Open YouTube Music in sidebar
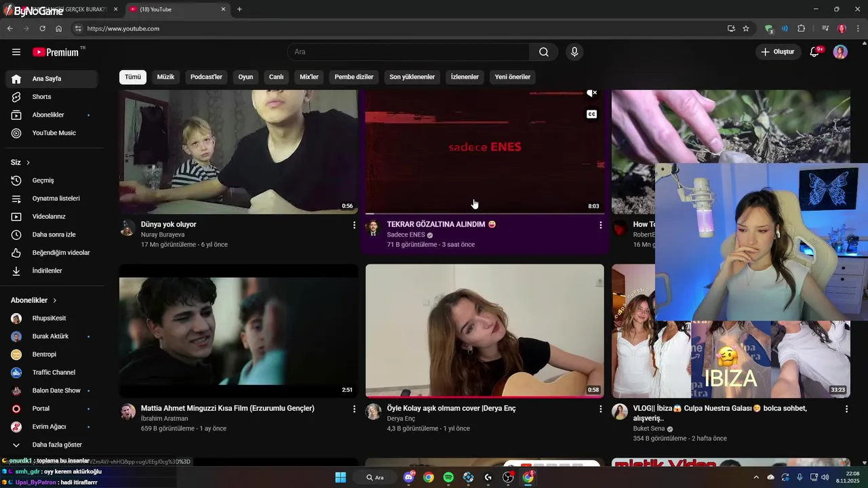 click(x=52, y=133)
